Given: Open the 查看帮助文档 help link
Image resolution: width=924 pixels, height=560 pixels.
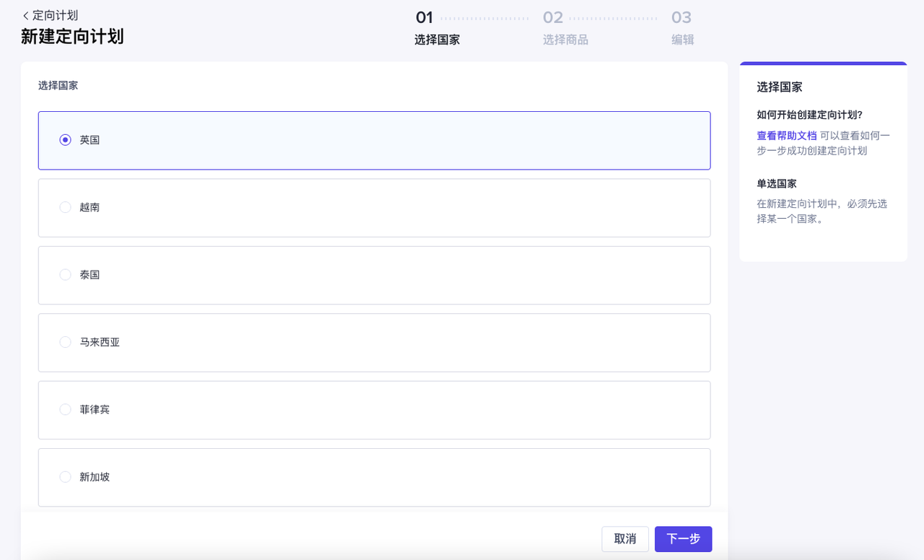Looking at the screenshot, I should click(x=787, y=135).
